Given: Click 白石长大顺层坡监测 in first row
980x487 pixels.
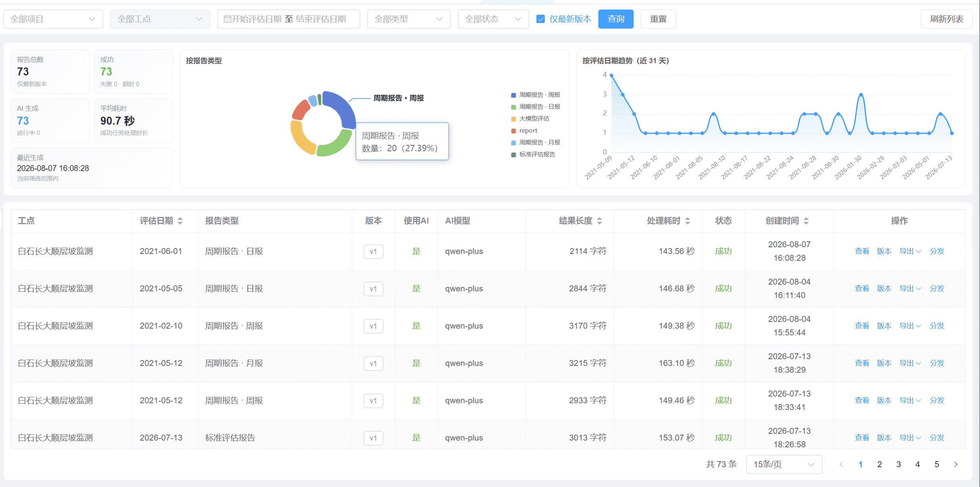Looking at the screenshot, I should point(56,251).
